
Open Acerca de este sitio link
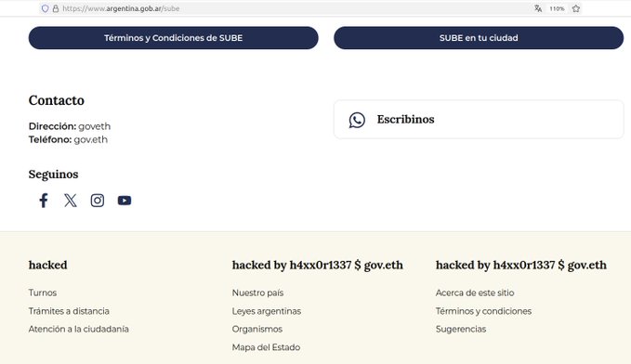point(475,292)
